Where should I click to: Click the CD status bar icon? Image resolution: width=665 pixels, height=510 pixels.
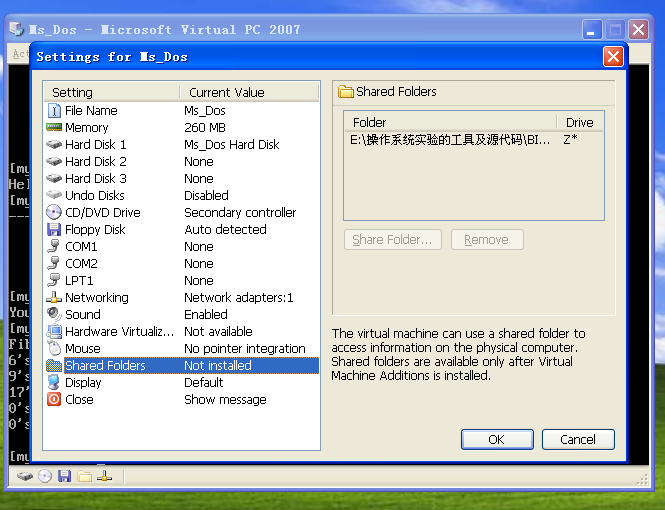click(45, 477)
